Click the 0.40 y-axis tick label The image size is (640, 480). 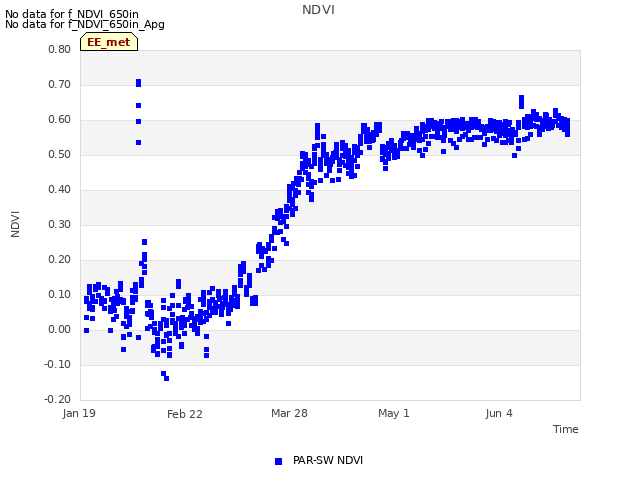click(60, 189)
